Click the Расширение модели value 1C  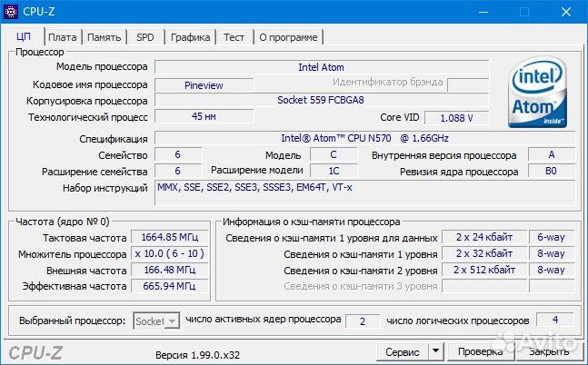(333, 171)
